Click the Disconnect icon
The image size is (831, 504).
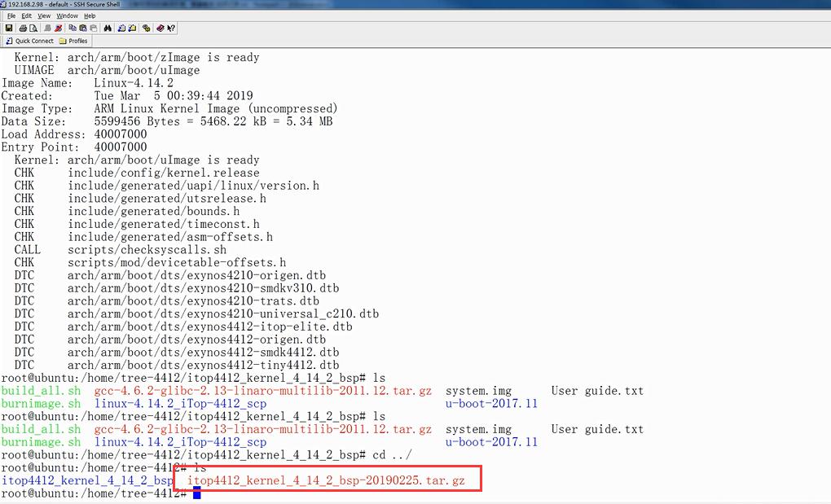59,28
